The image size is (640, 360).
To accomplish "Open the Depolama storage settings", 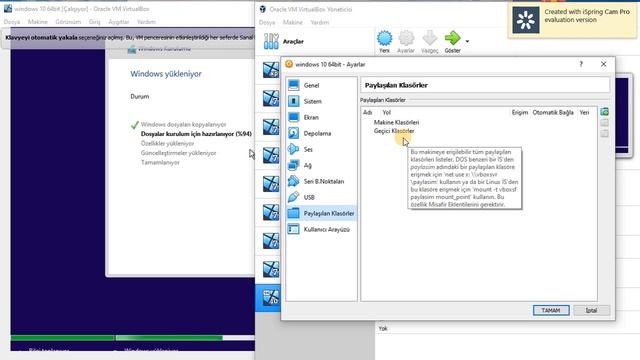I will [x=321, y=133].
